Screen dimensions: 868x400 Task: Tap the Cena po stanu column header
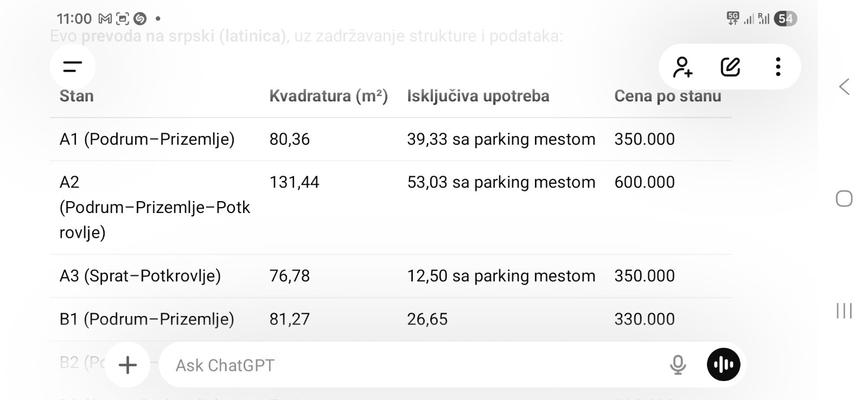[668, 96]
